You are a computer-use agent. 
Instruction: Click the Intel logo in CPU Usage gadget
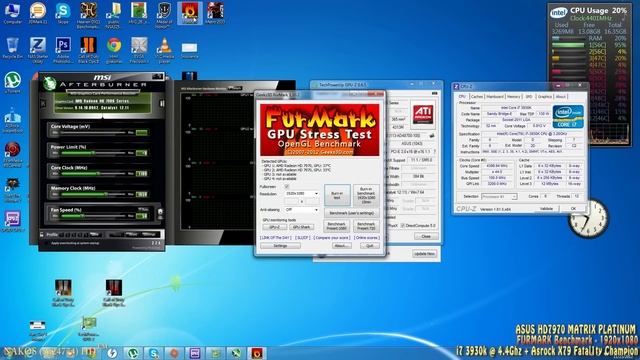(x=558, y=13)
